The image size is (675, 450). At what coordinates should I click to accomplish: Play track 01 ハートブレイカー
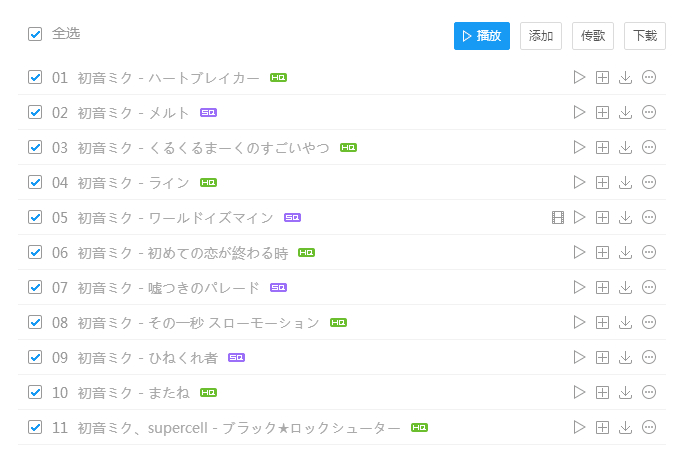tap(579, 77)
